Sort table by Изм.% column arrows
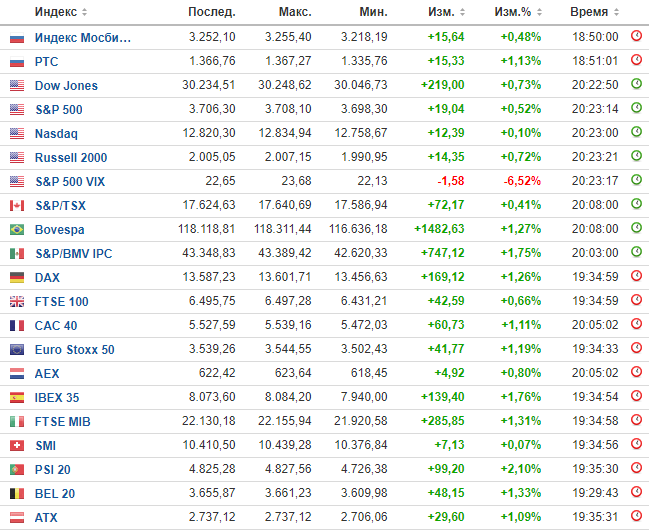649x531 pixels. tap(539, 12)
